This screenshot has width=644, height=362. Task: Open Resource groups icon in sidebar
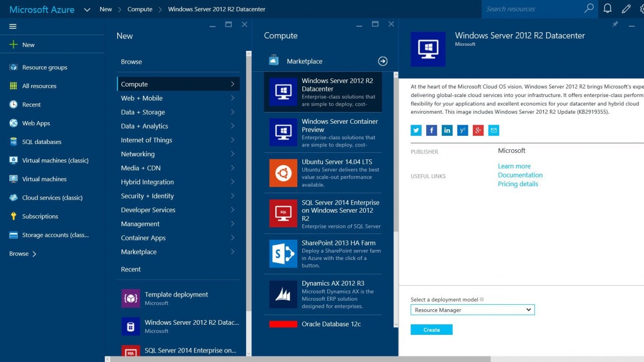point(13,67)
